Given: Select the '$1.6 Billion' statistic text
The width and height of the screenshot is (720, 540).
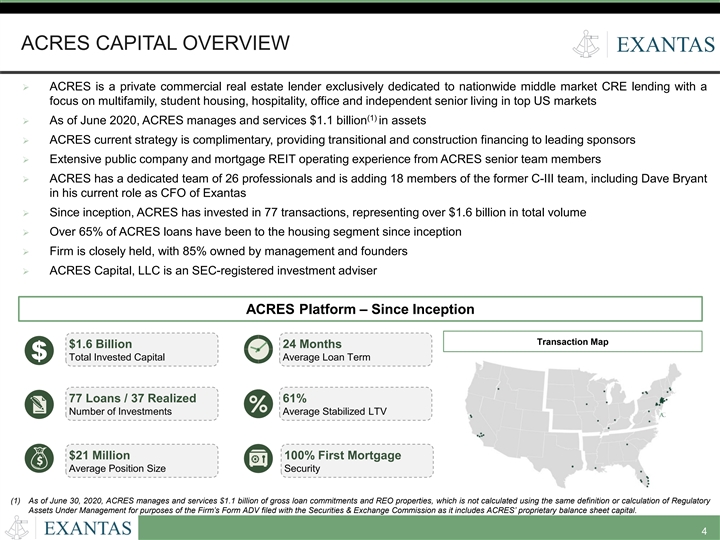Looking at the screenshot, I should pyautogui.click(x=101, y=344).
